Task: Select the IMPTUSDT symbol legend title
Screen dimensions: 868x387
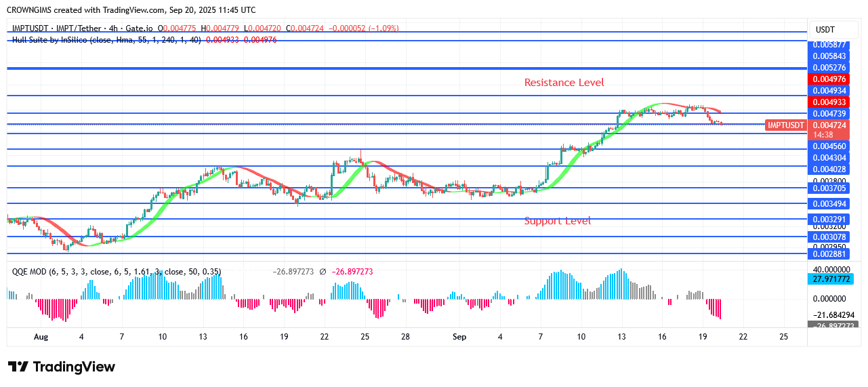Action: (83, 28)
